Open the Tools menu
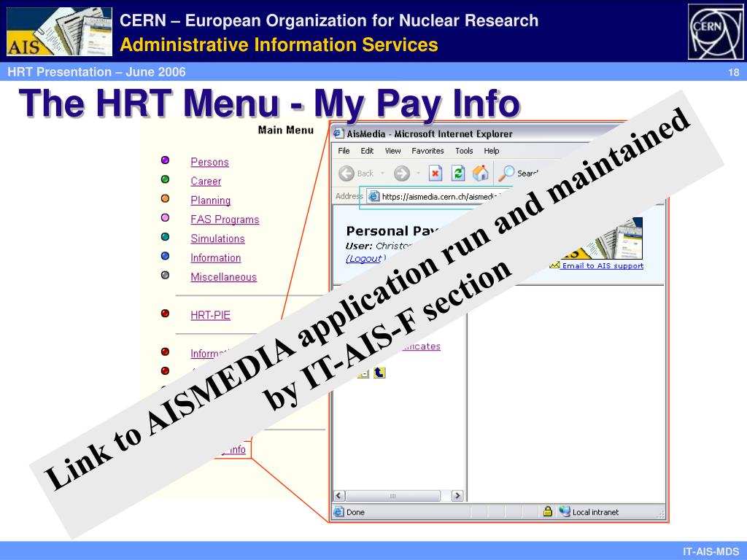The height and width of the screenshot is (560, 747). (464, 151)
